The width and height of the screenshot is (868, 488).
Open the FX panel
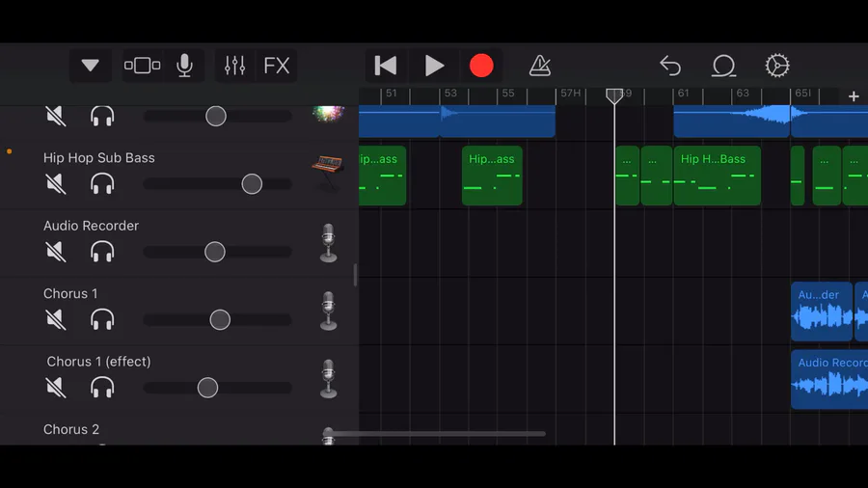pos(277,66)
